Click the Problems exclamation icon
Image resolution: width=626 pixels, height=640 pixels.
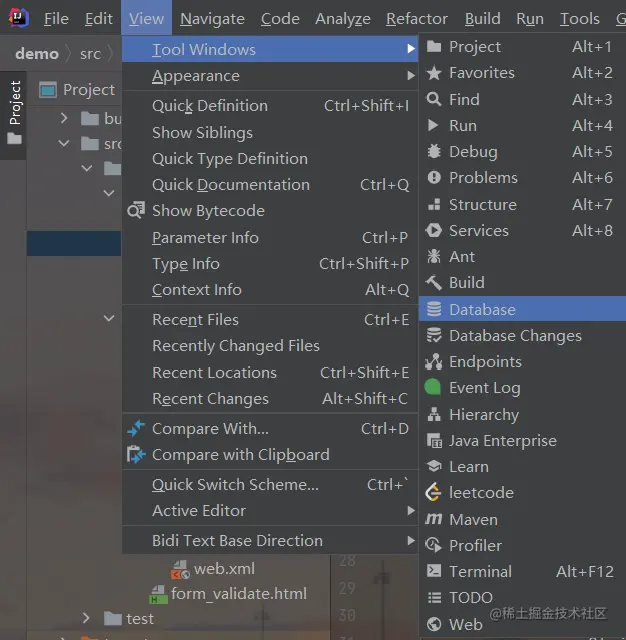[x=434, y=178]
